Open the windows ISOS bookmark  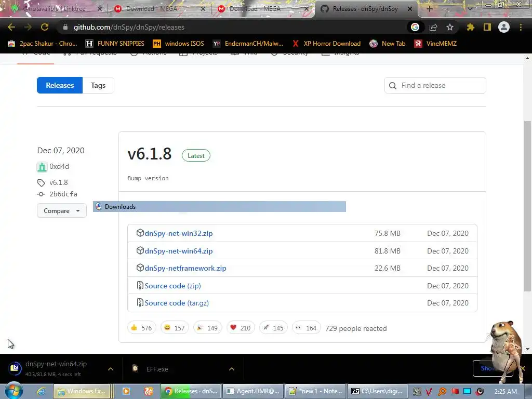coord(179,44)
